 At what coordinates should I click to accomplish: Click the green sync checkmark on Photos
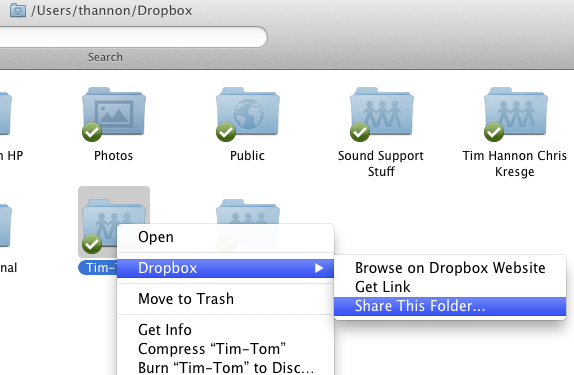(92, 132)
